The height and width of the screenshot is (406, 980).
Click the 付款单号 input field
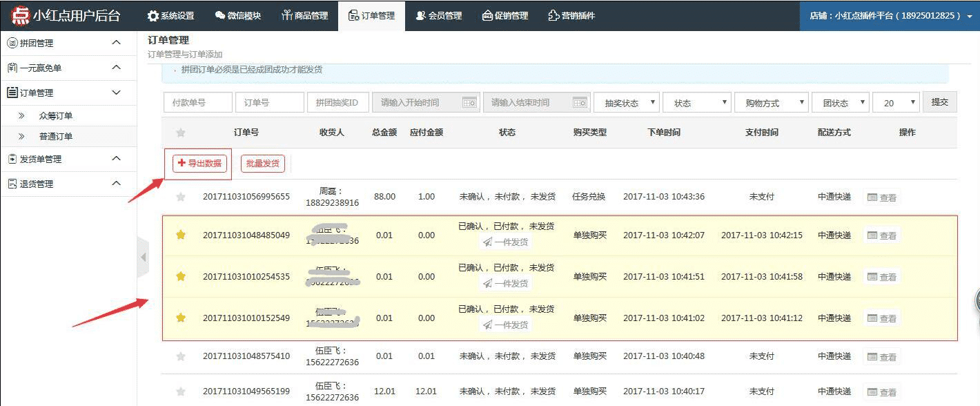pos(197,103)
